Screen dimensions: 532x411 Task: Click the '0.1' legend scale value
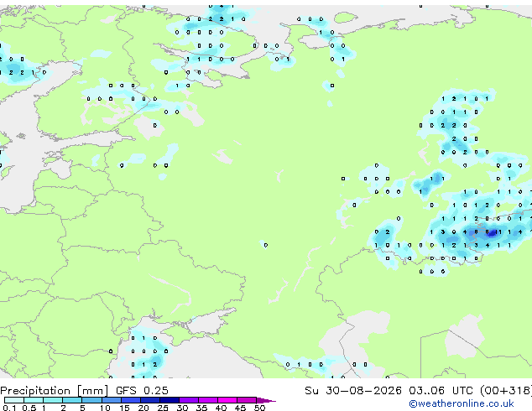point(9,408)
